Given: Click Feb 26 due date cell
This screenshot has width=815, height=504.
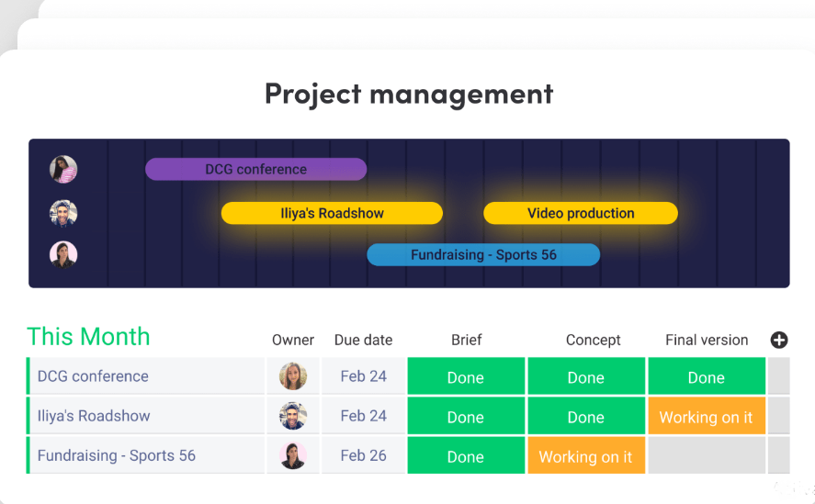Looking at the screenshot, I should [363, 455].
